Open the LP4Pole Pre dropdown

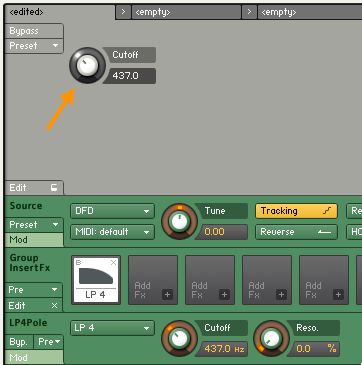tap(49, 342)
